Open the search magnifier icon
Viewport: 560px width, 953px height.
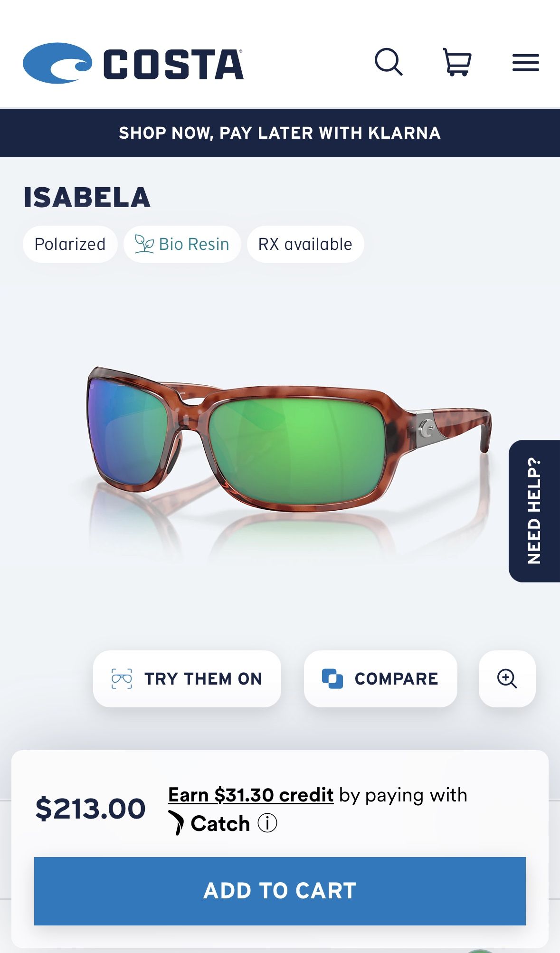click(x=389, y=62)
